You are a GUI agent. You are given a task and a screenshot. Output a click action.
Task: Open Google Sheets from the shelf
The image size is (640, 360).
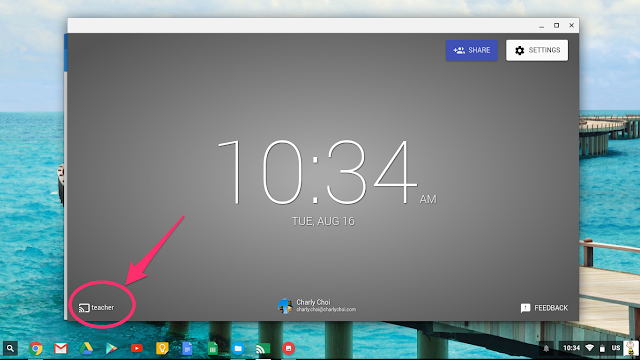[213, 348]
